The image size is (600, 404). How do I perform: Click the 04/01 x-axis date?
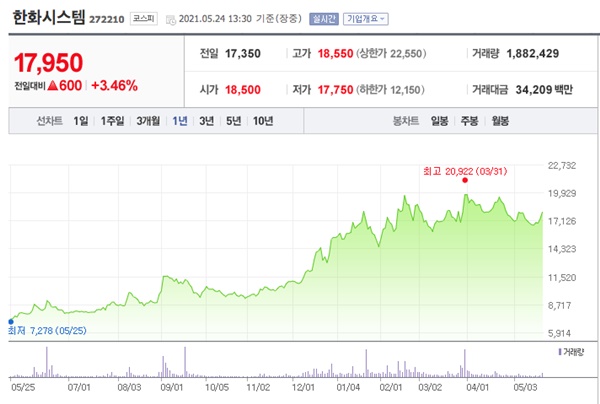click(478, 388)
